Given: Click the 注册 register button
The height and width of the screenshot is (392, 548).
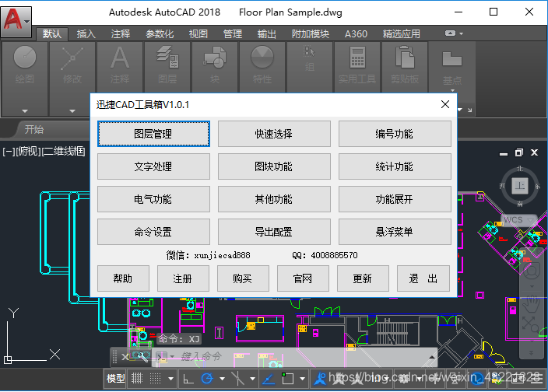Looking at the screenshot, I should point(183,278).
